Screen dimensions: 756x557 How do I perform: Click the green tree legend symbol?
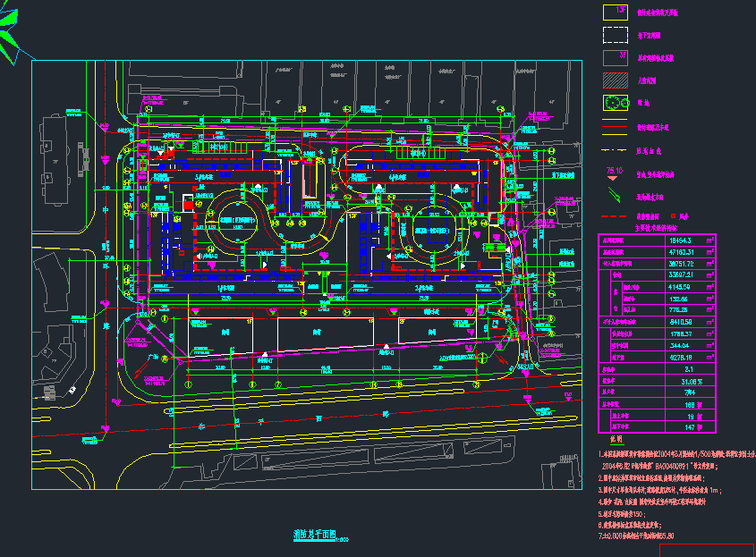coord(616,104)
